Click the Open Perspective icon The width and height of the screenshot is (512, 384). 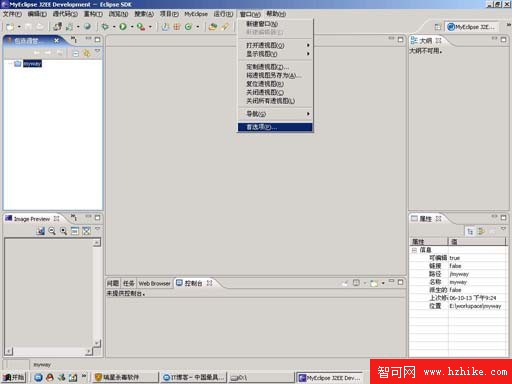pyautogui.click(x=438, y=27)
